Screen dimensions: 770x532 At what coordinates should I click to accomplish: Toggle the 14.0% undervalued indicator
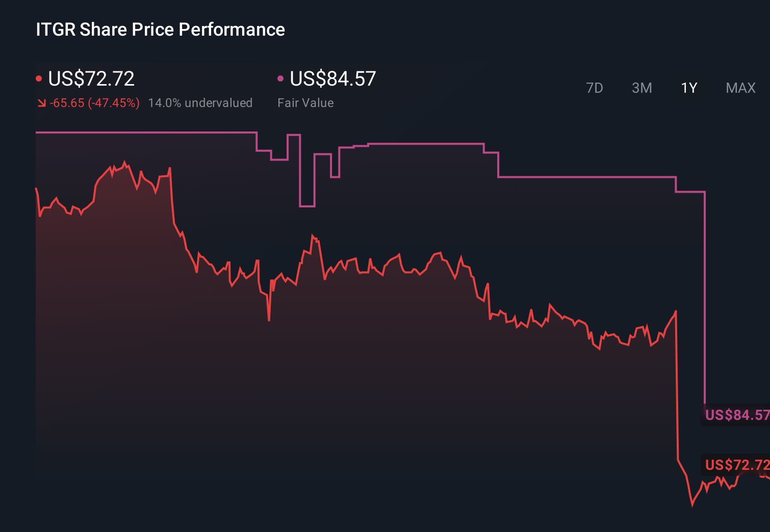coord(200,102)
